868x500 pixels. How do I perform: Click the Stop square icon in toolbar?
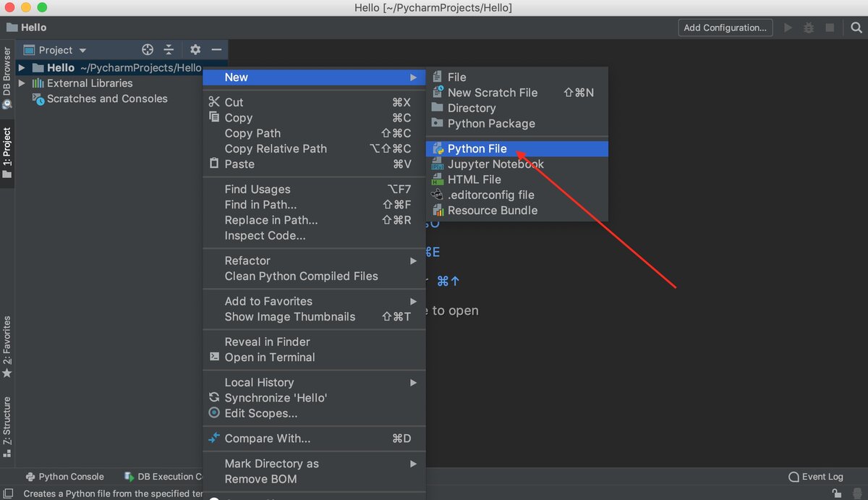830,27
